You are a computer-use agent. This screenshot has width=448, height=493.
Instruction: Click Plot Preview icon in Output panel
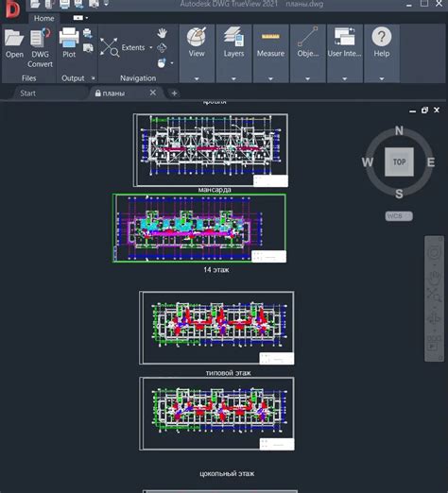point(88,47)
